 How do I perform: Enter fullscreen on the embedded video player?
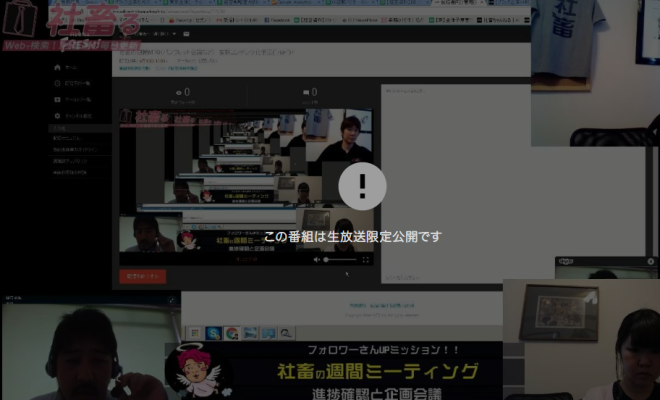[x=366, y=259]
